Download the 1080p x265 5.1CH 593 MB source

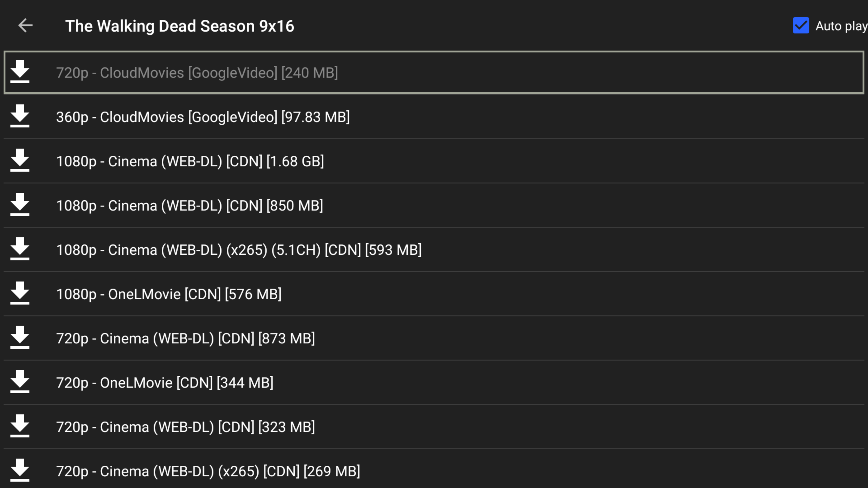(x=20, y=249)
